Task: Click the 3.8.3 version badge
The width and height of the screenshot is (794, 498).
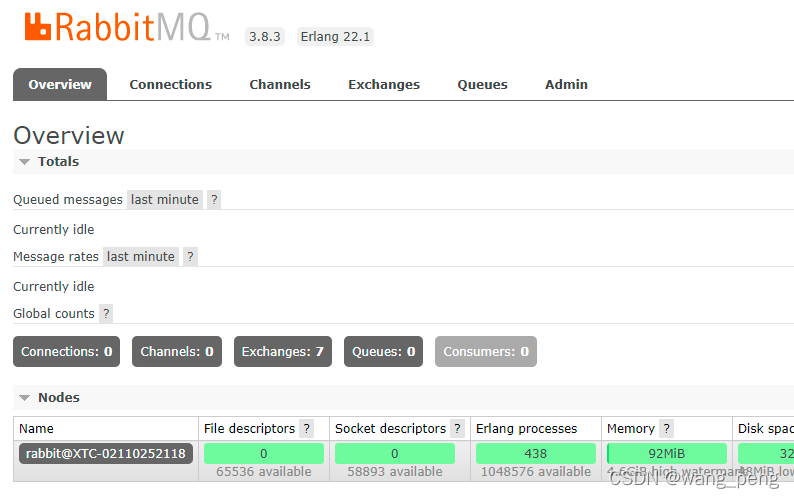Action: (265, 36)
